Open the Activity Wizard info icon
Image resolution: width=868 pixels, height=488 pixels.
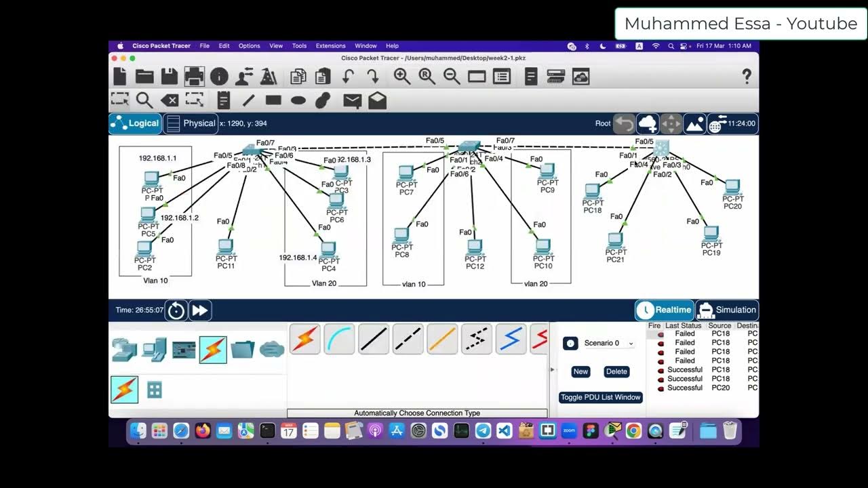[219, 76]
